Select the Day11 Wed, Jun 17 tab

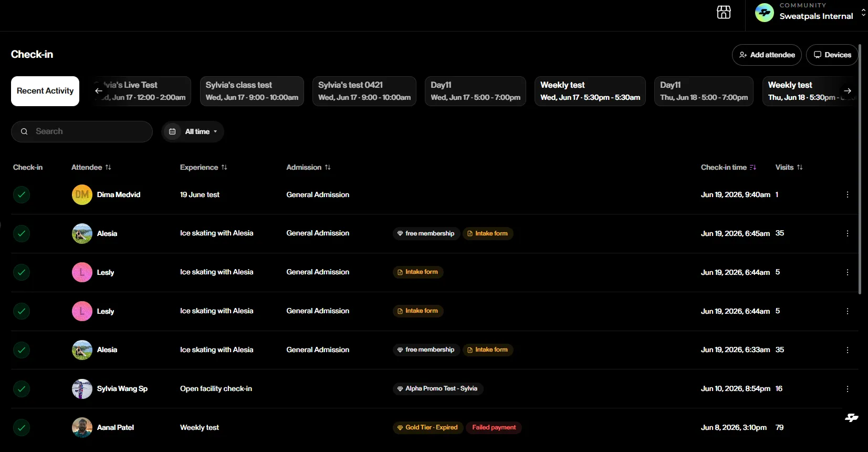pos(475,91)
